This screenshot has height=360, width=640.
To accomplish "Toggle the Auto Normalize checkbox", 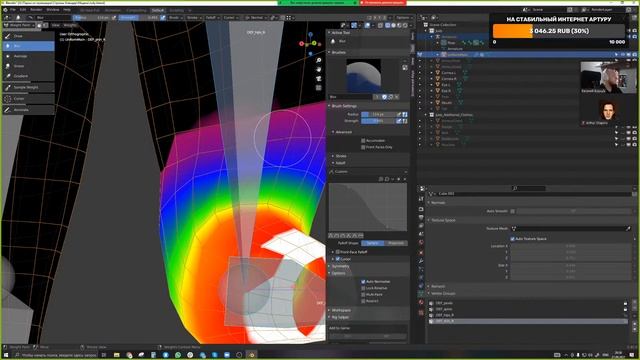I will [363, 282].
